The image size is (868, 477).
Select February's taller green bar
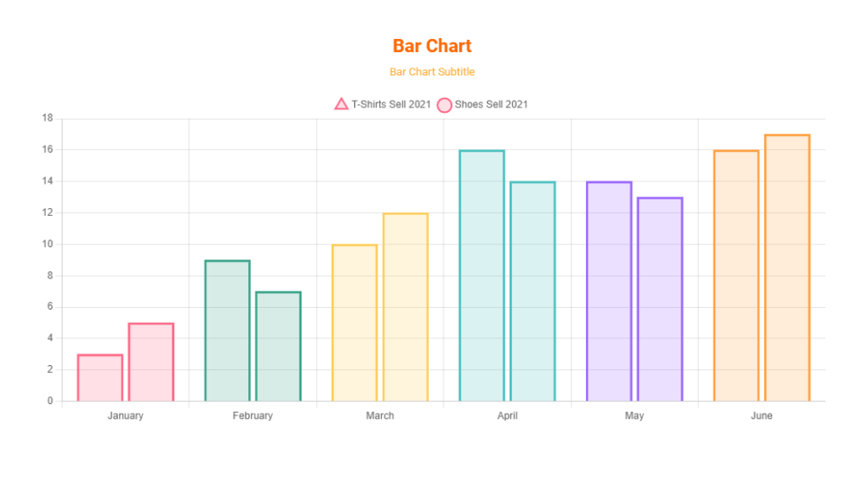(x=227, y=330)
